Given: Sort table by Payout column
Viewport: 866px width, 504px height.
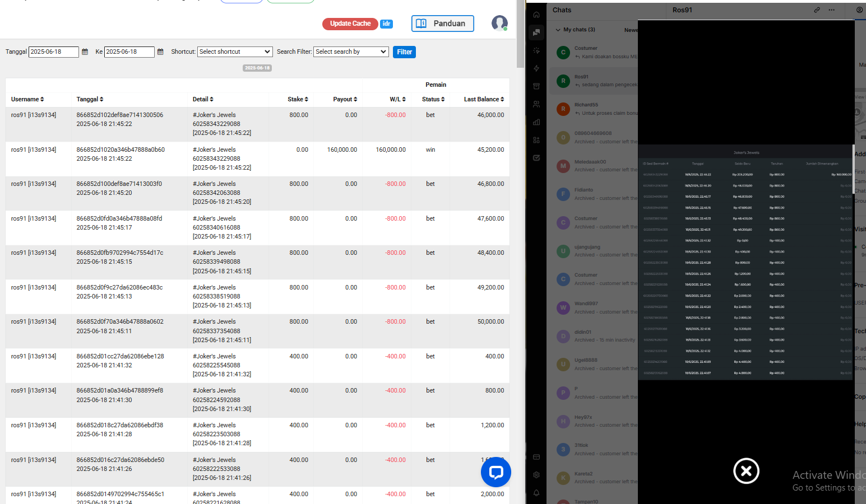Looking at the screenshot, I should point(345,99).
